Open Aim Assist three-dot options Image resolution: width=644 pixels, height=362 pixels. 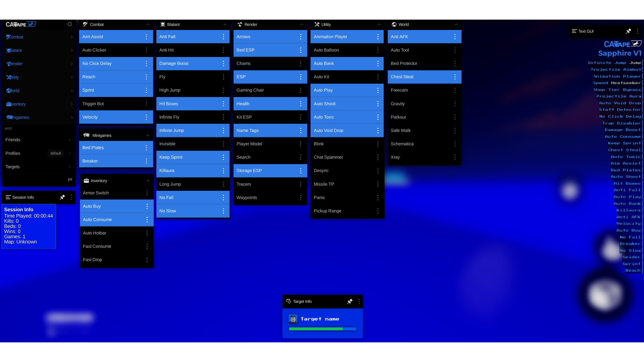point(146,37)
